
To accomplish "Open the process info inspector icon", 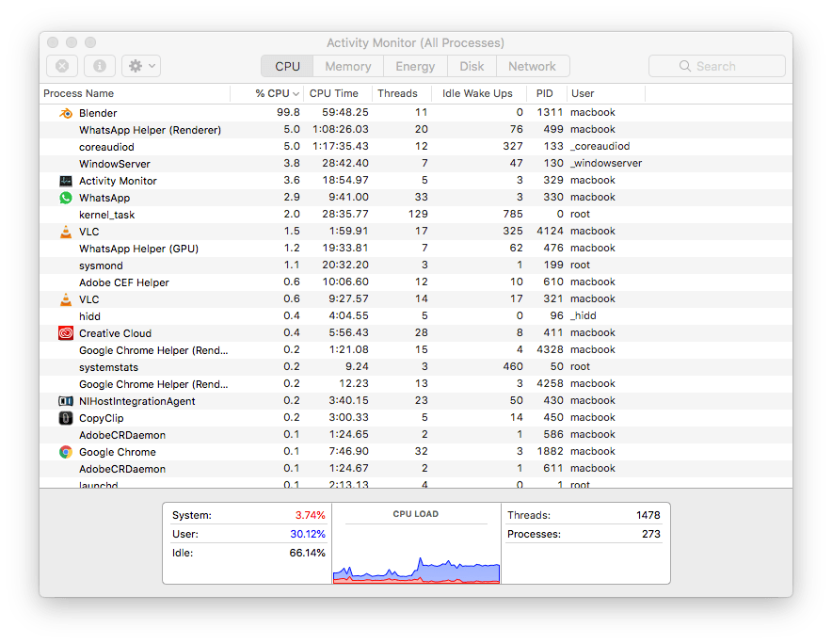I will pyautogui.click(x=99, y=66).
